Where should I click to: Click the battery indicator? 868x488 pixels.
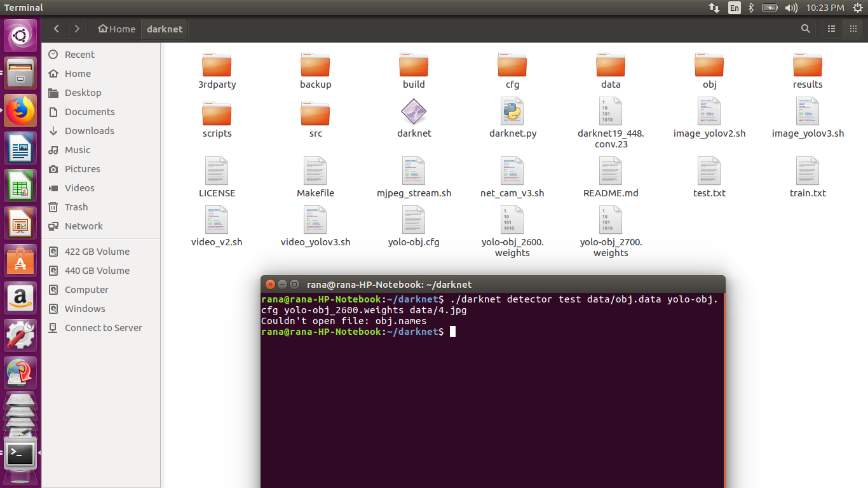click(x=768, y=8)
